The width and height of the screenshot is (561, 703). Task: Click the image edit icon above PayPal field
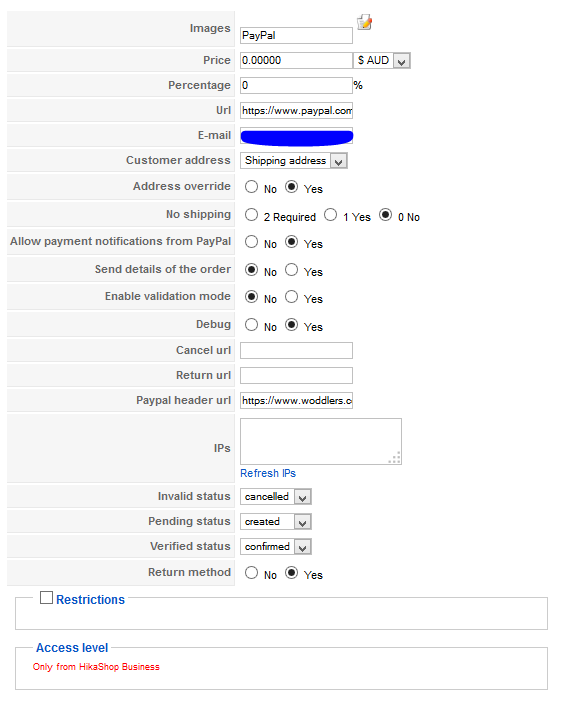point(364,22)
